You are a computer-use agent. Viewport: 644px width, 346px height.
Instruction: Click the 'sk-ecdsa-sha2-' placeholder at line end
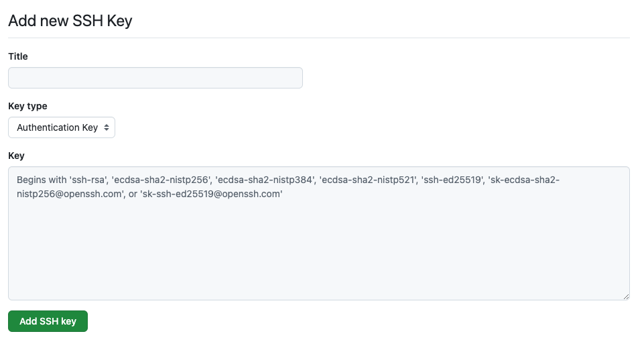pyautogui.click(x=523, y=180)
